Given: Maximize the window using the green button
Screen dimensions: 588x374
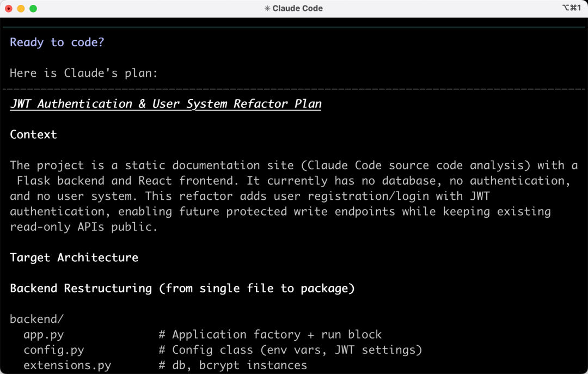Looking at the screenshot, I should point(33,8).
